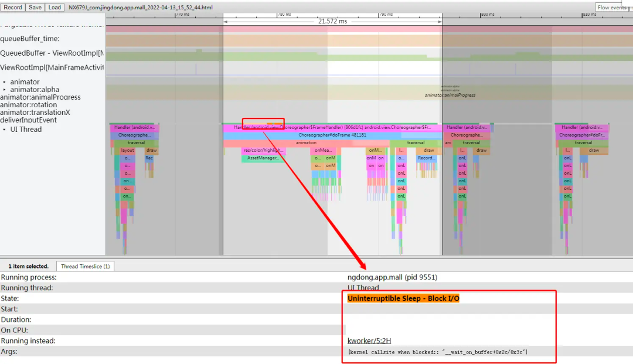Viewport: 633px width, 364px height.
Task: Click the ViewRootImpl[MainFrameActivit track label
Action: (52, 67)
